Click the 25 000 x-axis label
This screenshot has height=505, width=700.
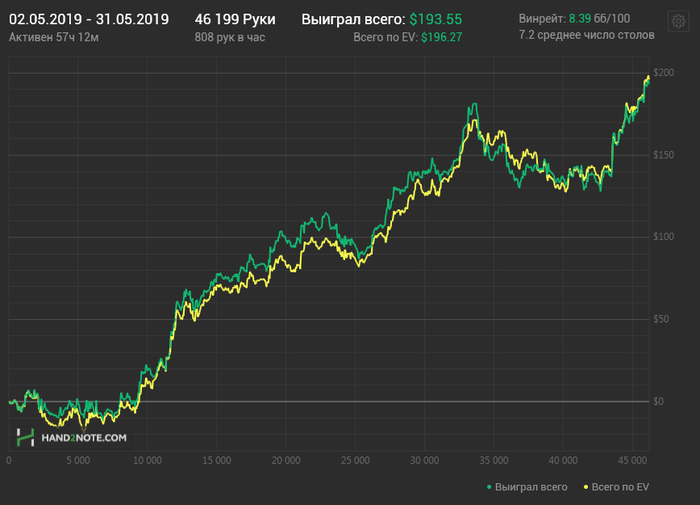[x=355, y=460]
